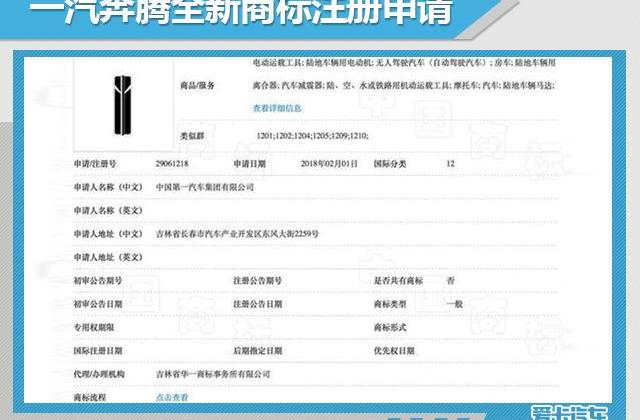Click the 优先权日期 label
The image size is (640, 420).
tap(394, 351)
